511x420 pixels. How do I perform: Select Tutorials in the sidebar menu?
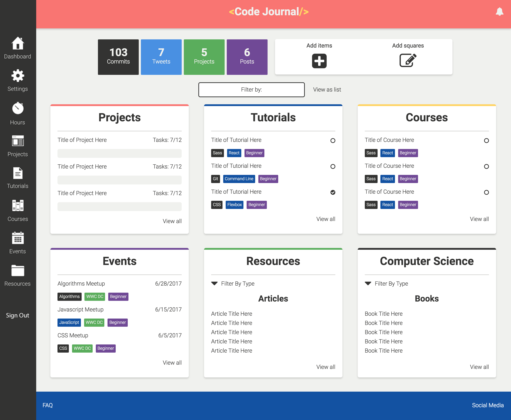click(x=18, y=178)
